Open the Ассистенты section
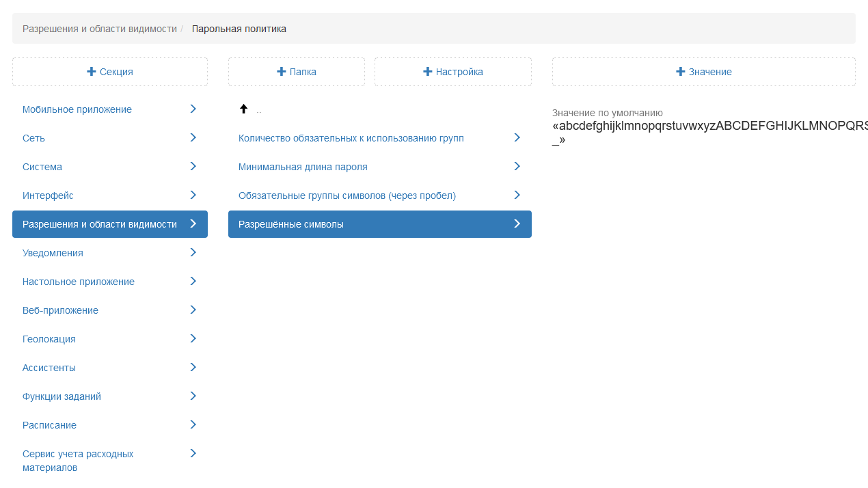The image size is (868, 488). 49,368
